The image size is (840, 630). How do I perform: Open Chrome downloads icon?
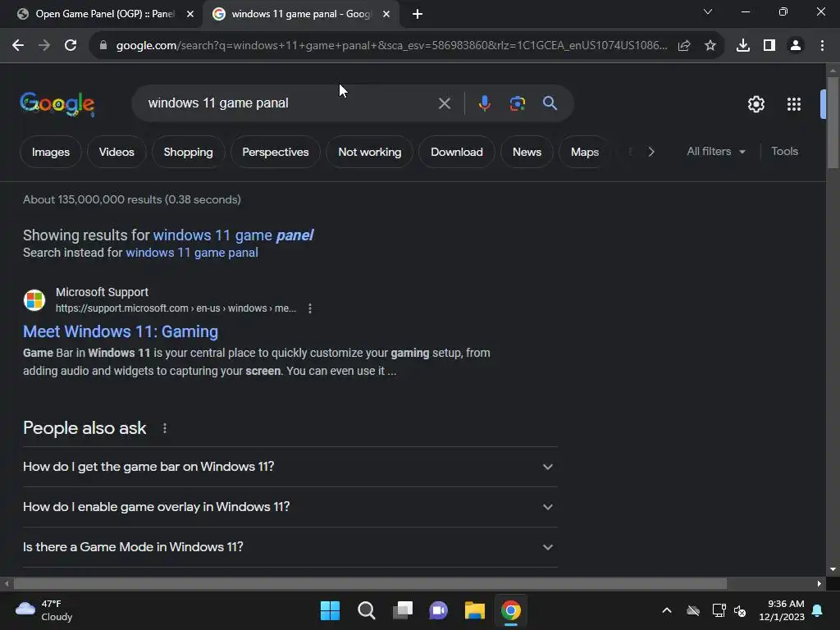(x=743, y=46)
